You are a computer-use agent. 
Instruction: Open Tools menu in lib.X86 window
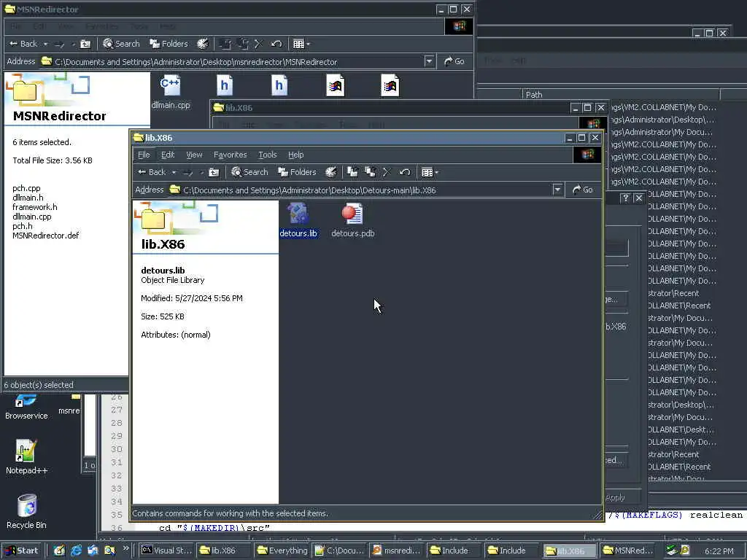(x=267, y=155)
